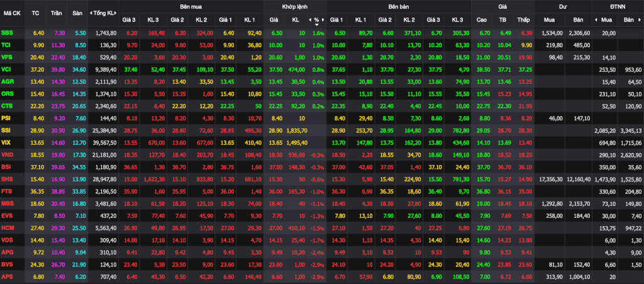Select the Bên bán group header
The height and width of the screenshot is (284, 644).
pos(398,6)
